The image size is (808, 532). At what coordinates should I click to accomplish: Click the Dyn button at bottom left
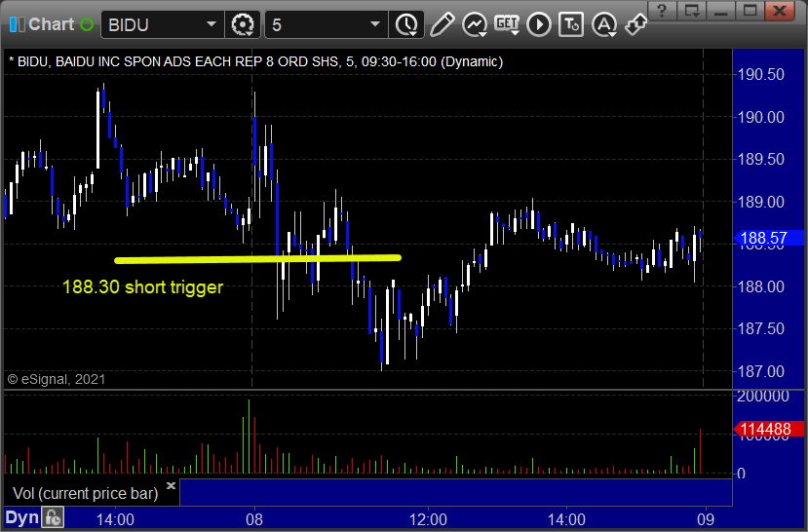(22, 517)
